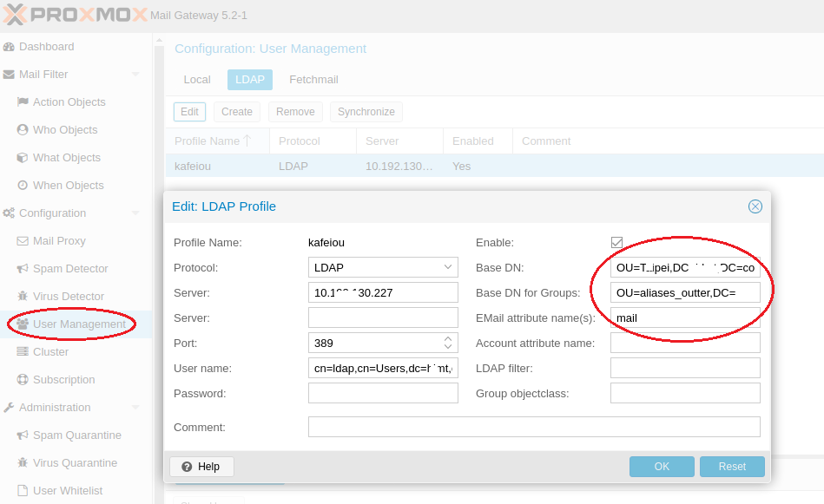824x504 pixels.
Task: Click the Virus Quarantine bug icon
Action: point(23,463)
